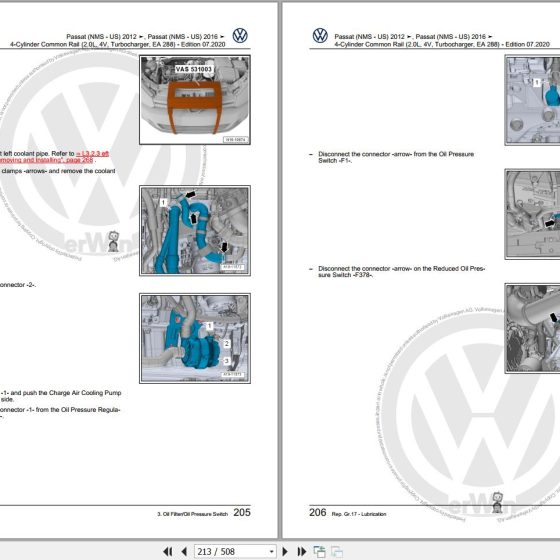560x560 pixels.
Task: Go to the previous page
Action: pyautogui.click(x=184, y=551)
